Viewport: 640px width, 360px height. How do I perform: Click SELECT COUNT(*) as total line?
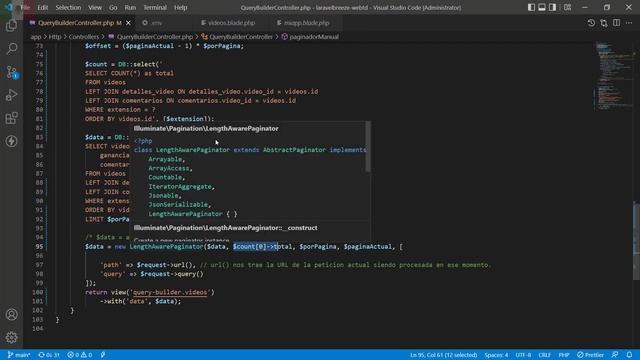[129, 73]
